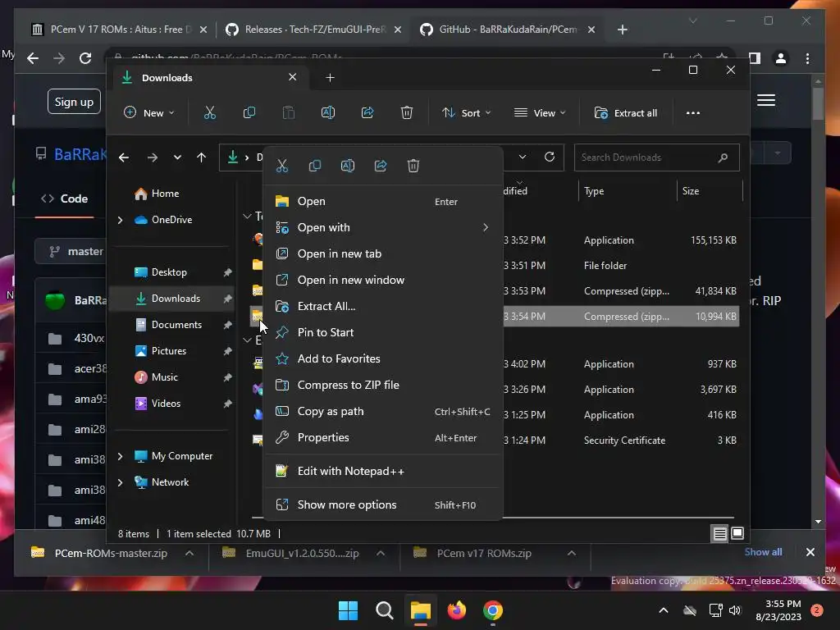Open View dropdown in toolbar
The height and width of the screenshot is (630, 840).
point(540,113)
